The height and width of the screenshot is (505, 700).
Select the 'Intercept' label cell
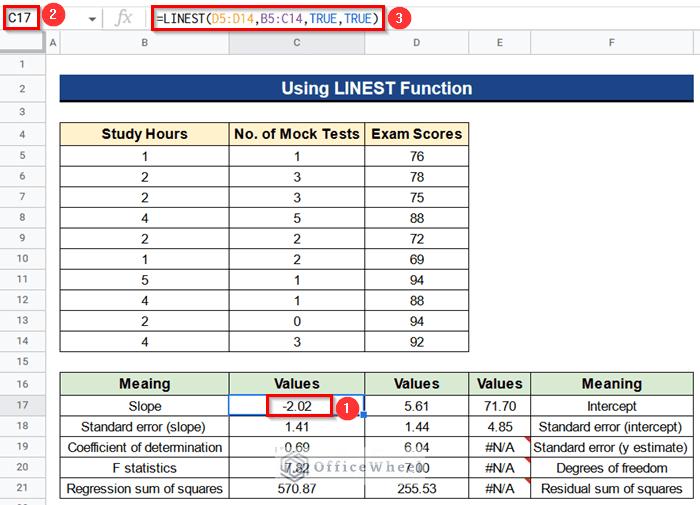[612, 406]
